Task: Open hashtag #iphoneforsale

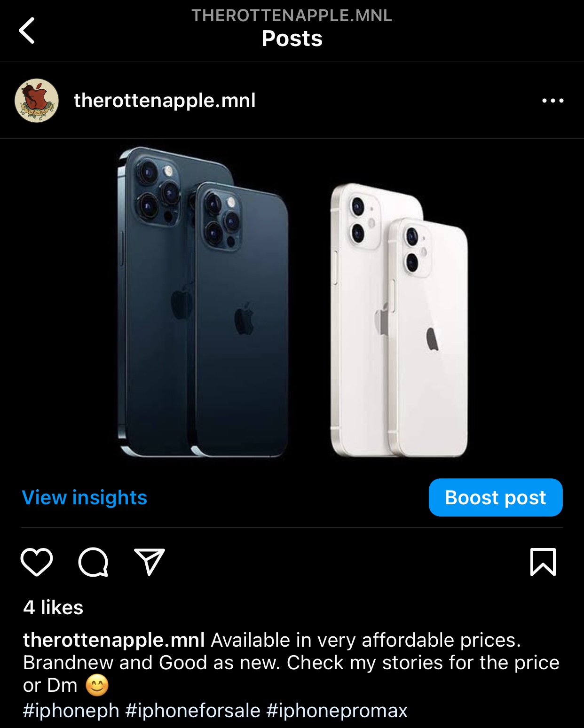Action: 193,710
